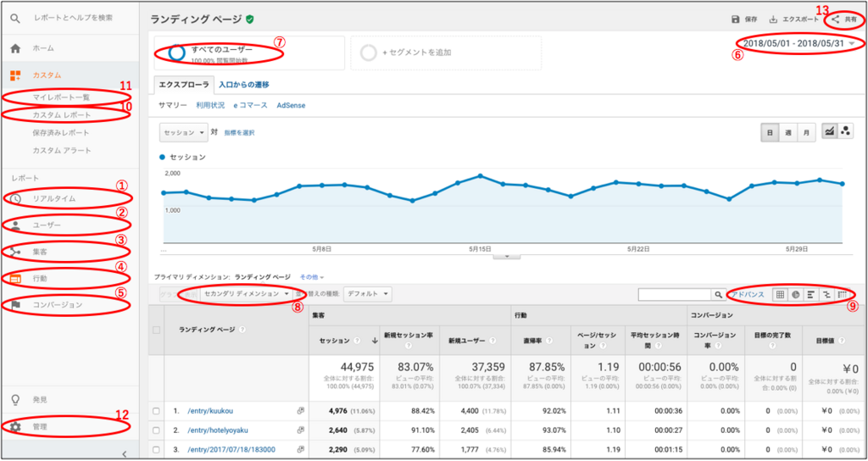The image size is (868, 461).
Task: Open the date range 2018/05/01 - 2018/05/31 picker
Action: pos(798,44)
